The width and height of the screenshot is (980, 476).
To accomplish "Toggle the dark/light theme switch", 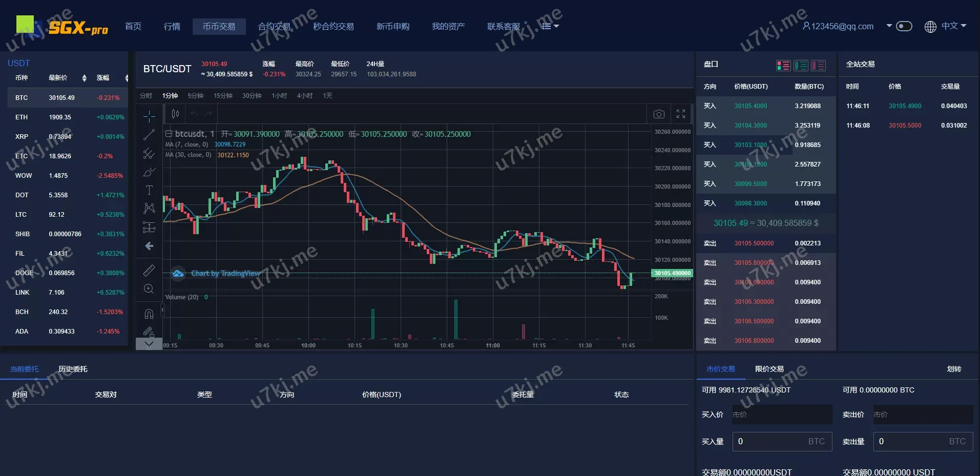I will pos(904,26).
